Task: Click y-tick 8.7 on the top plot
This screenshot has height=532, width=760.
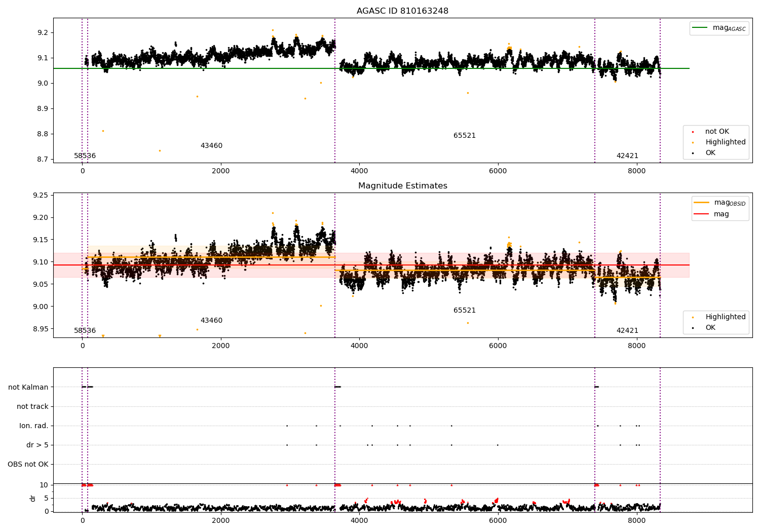Action: click(x=43, y=160)
